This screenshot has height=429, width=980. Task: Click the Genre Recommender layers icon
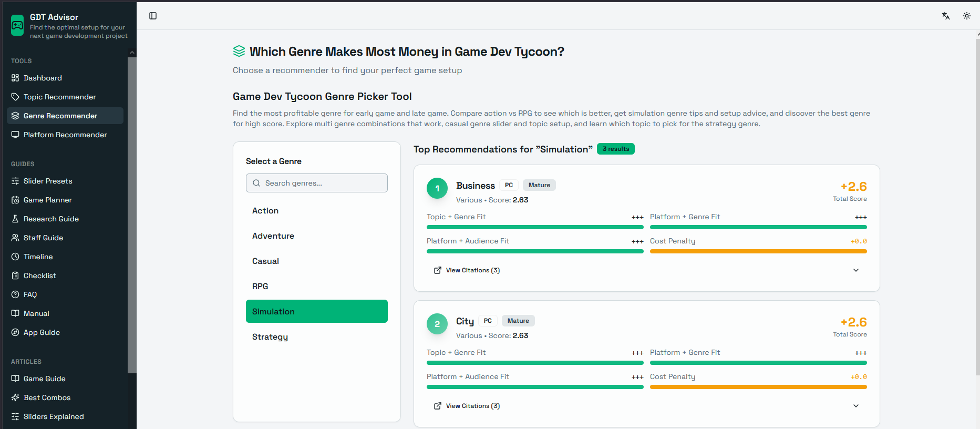pyautogui.click(x=15, y=116)
